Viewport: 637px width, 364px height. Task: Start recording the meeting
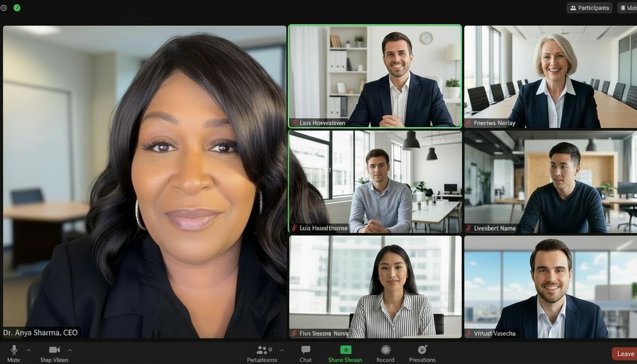385,350
